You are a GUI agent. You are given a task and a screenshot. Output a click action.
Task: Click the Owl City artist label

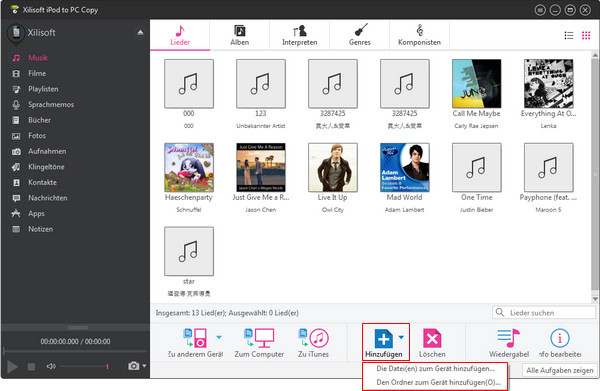point(333,210)
